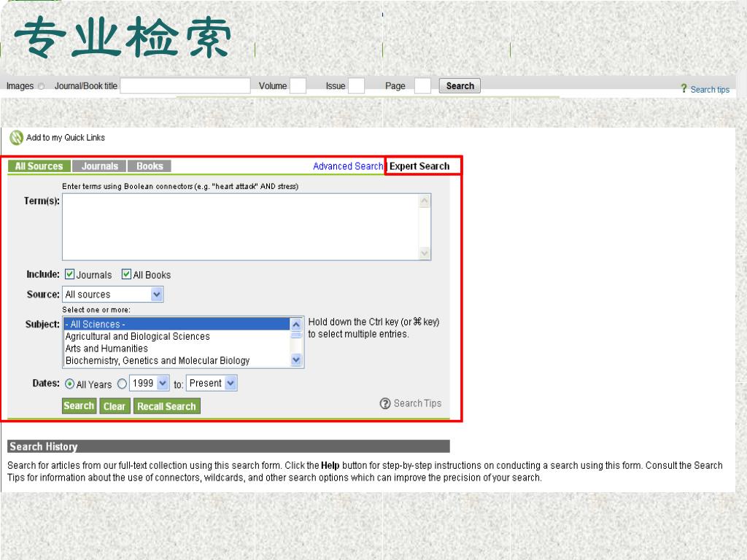Toggle the All Books checkbox
This screenshot has width=747, height=560.
click(x=126, y=274)
